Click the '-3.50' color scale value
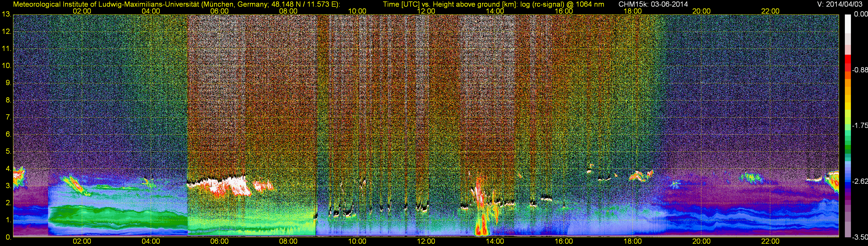Screen dimensions: 868x246 pos(859,237)
